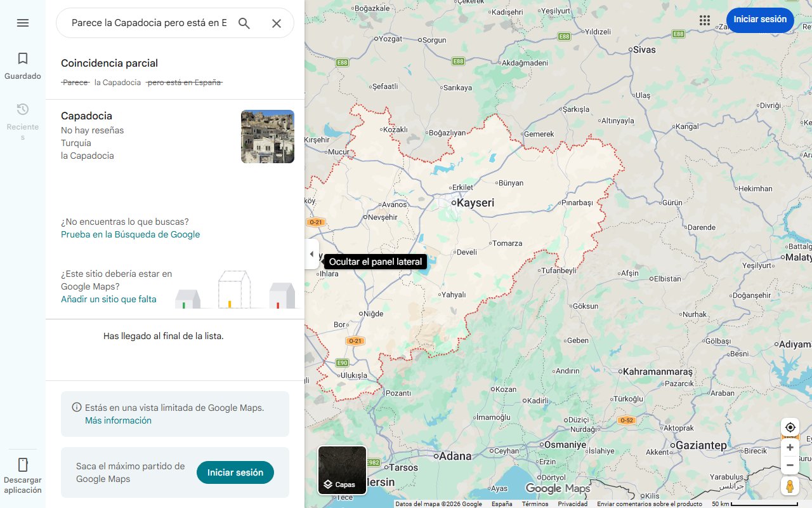
Task: Center the map with the location icon
Action: pos(790,427)
